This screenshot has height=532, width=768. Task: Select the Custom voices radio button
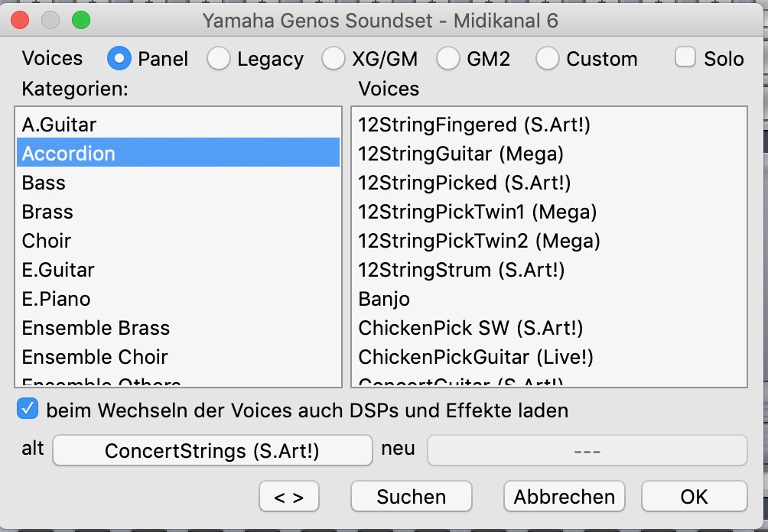coord(548,59)
